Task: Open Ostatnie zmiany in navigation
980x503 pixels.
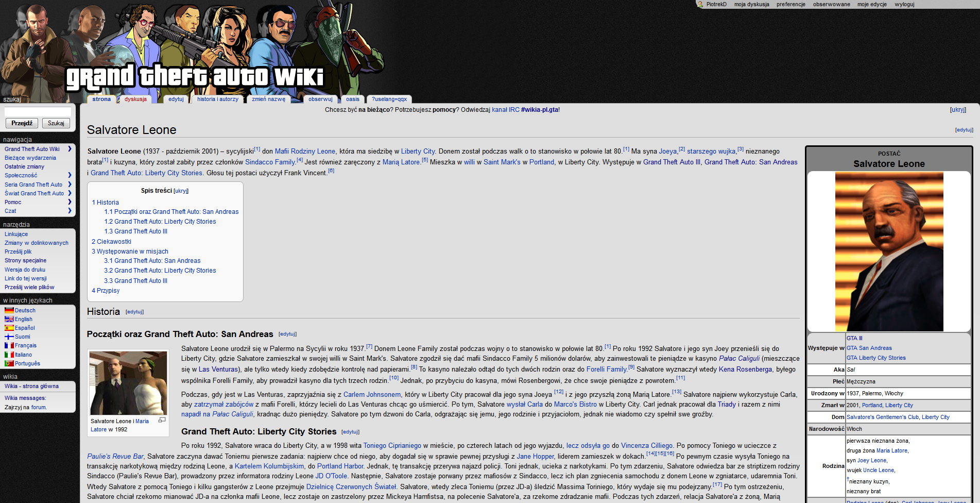Action: point(24,166)
